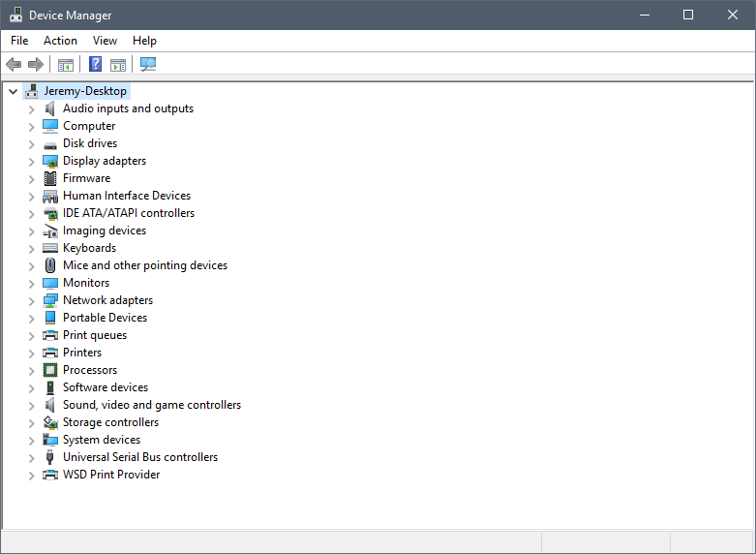This screenshot has width=756, height=554.
Task: Click the Human Interface Devices icon
Action: [x=50, y=196]
